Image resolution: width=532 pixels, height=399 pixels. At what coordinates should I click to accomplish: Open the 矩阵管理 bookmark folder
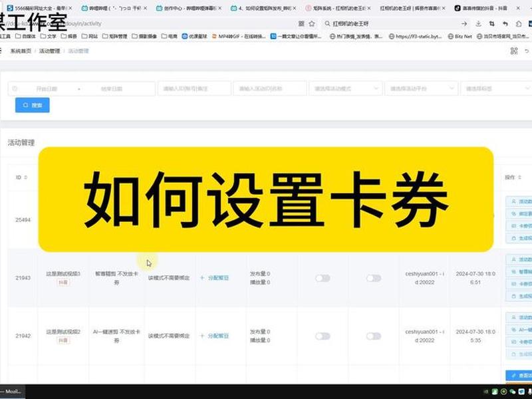114,36
